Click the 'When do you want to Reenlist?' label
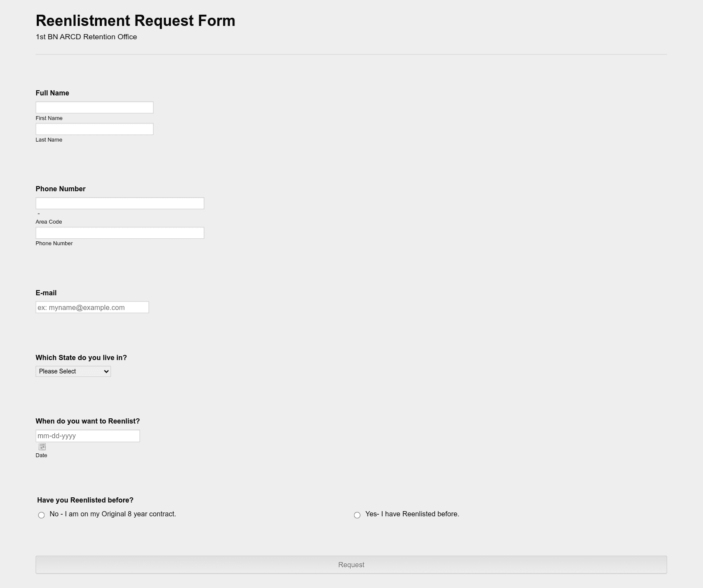This screenshot has width=703, height=588. pos(88,421)
